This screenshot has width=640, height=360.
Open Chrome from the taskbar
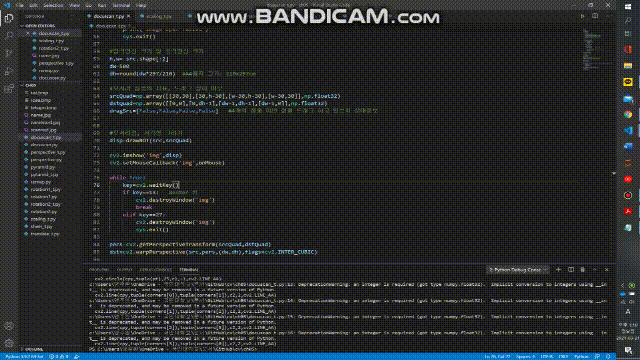coord(628,114)
